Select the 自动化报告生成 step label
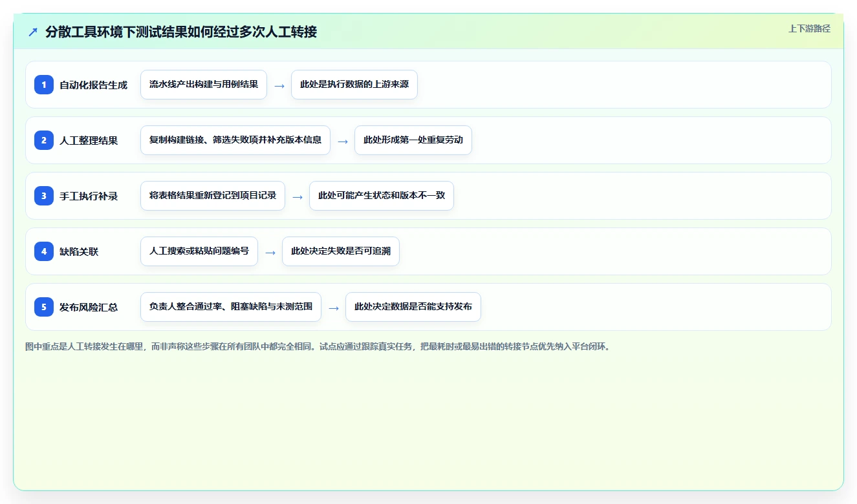 tap(93, 85)
